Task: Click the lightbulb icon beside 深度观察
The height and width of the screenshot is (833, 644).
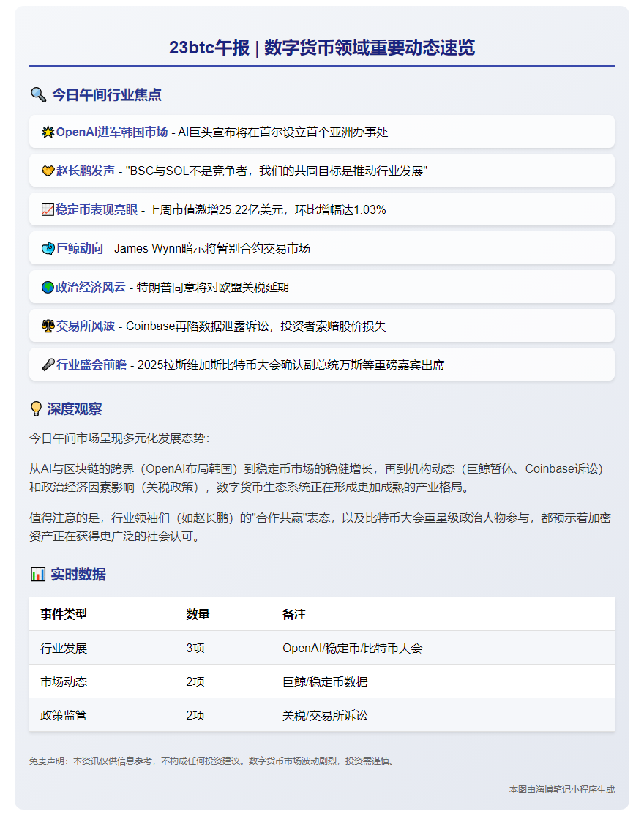Action: (x=37, y=408)
